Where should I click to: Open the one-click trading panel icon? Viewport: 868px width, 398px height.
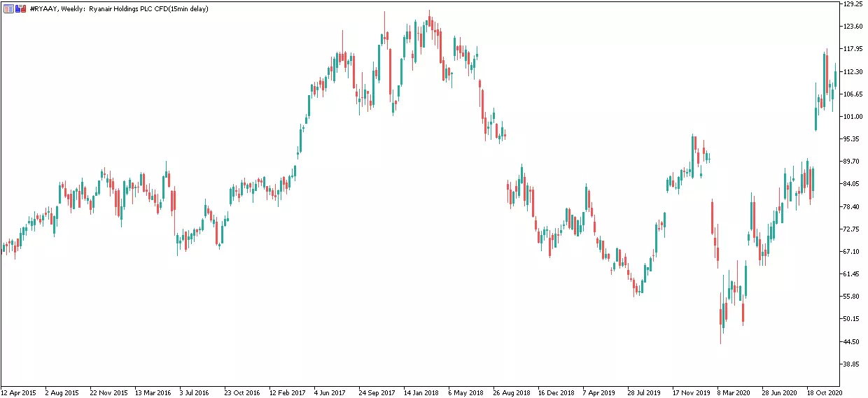point(8,8)
